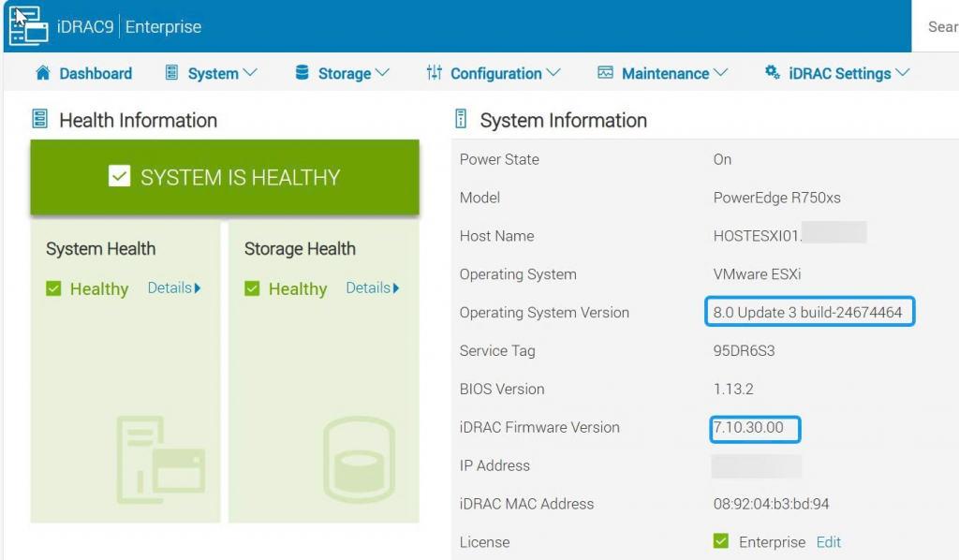Click the license Edit link

coord(829,541)
